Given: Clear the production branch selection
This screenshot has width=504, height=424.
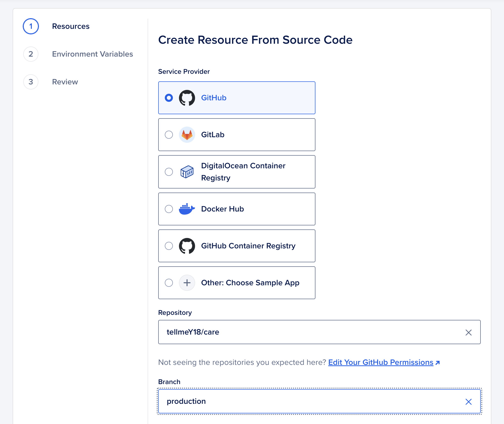Looking at the screenshot, I should click(x=469, y=401).
